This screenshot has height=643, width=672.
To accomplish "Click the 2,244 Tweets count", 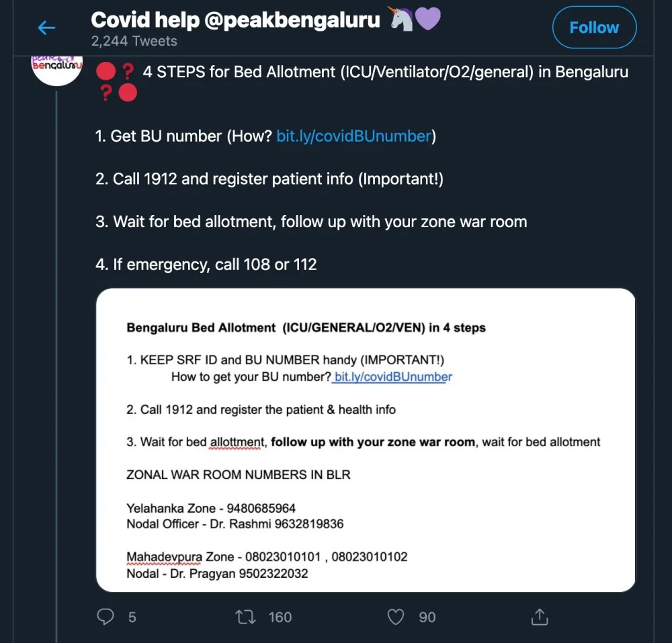I will point(134,41).
